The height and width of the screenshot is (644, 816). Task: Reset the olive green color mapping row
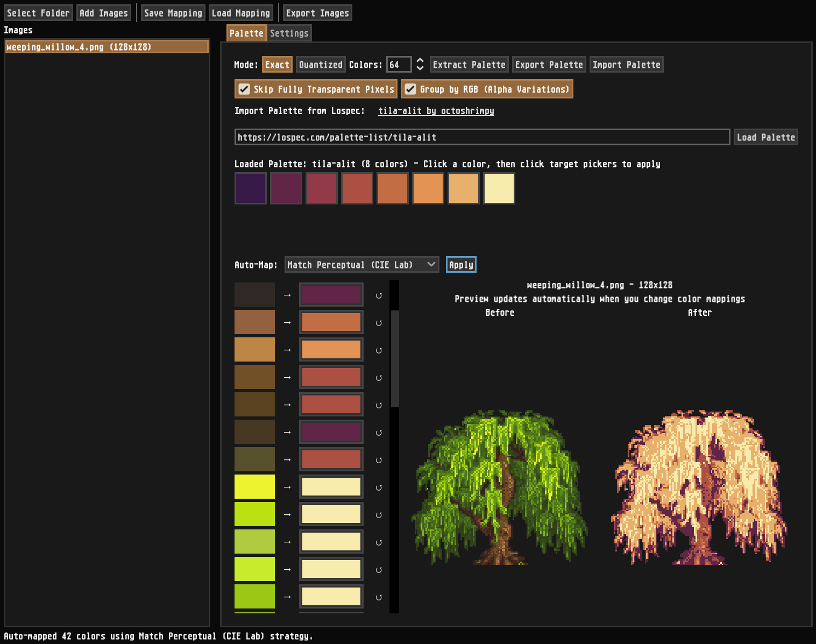[x=379, y=460]
